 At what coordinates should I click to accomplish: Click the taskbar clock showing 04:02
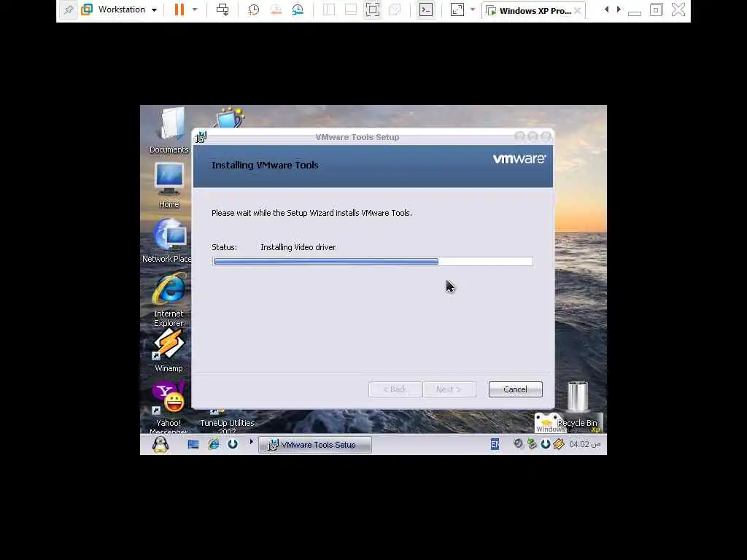pyautogui.click(x=584, y=444)
